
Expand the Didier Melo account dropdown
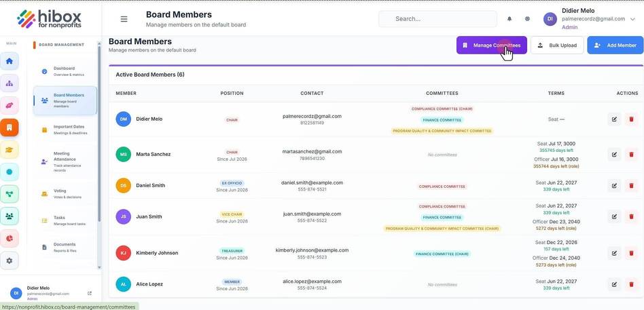(x=632, y=19)
